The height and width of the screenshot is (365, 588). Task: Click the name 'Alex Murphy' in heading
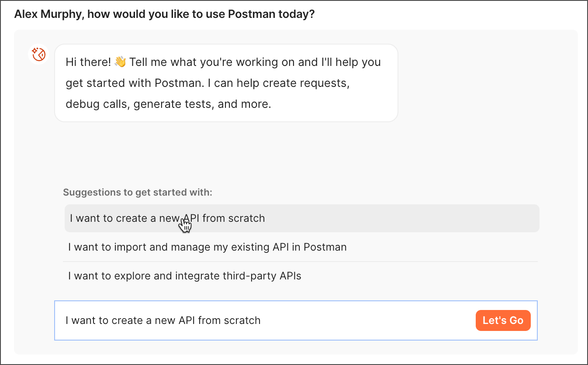pos(48,14)
